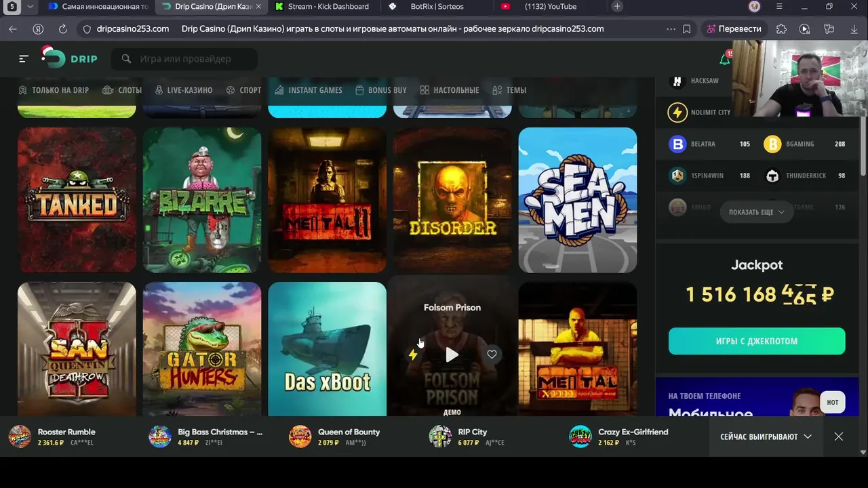The image size is (868, 488).
Task: Add Folsom Prison to favorites with heart
Action: tap(492, 354)
